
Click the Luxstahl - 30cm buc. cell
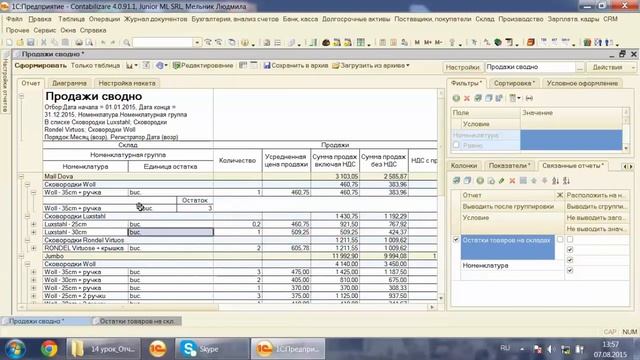tap(171, 232)
